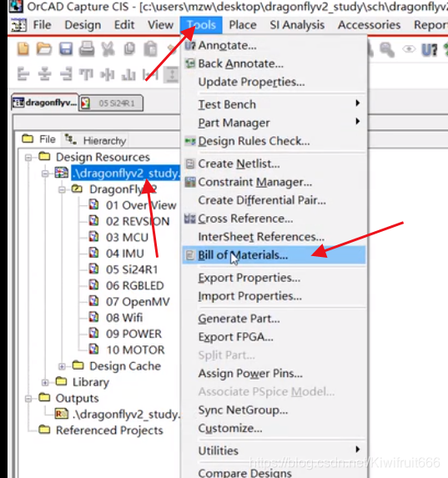Viewport: 448px width, 478px height.
Task: Open the SI Analysis menu
Action: coord(297,25)
